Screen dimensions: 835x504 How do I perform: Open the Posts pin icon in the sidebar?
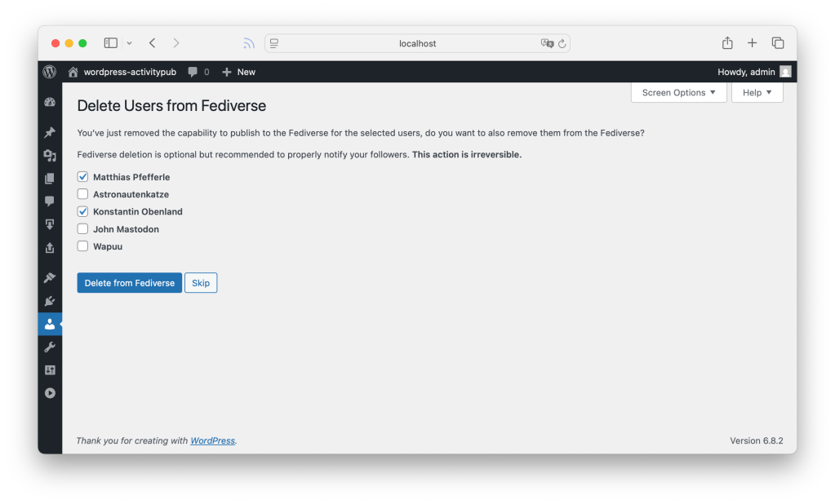click(50, 132)
